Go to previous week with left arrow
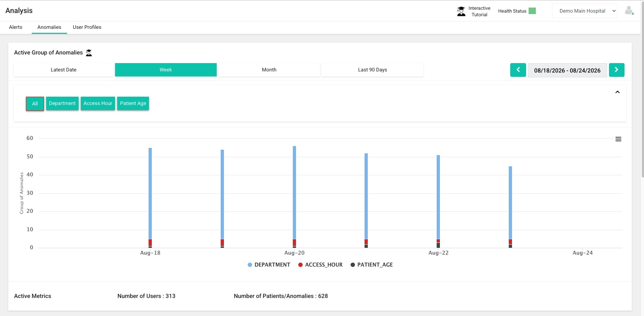The height and width of the screenshot is (316, 644). (518, 70)
